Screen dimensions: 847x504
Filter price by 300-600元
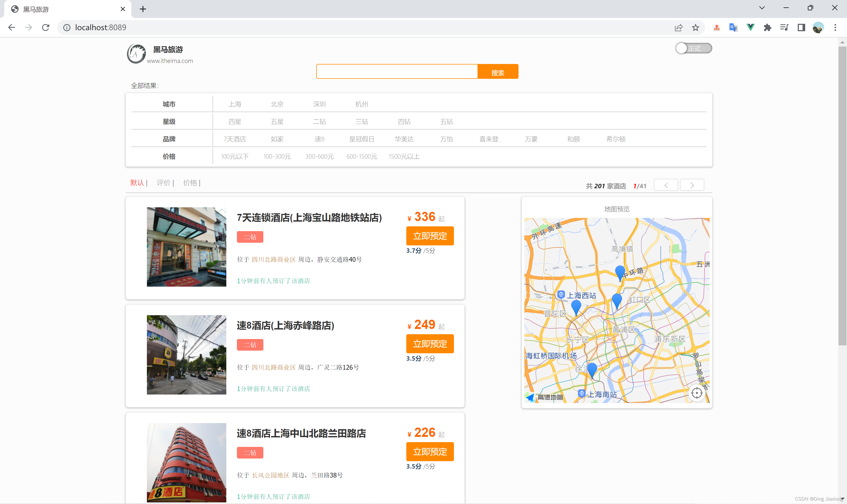(x=319, y=156)
